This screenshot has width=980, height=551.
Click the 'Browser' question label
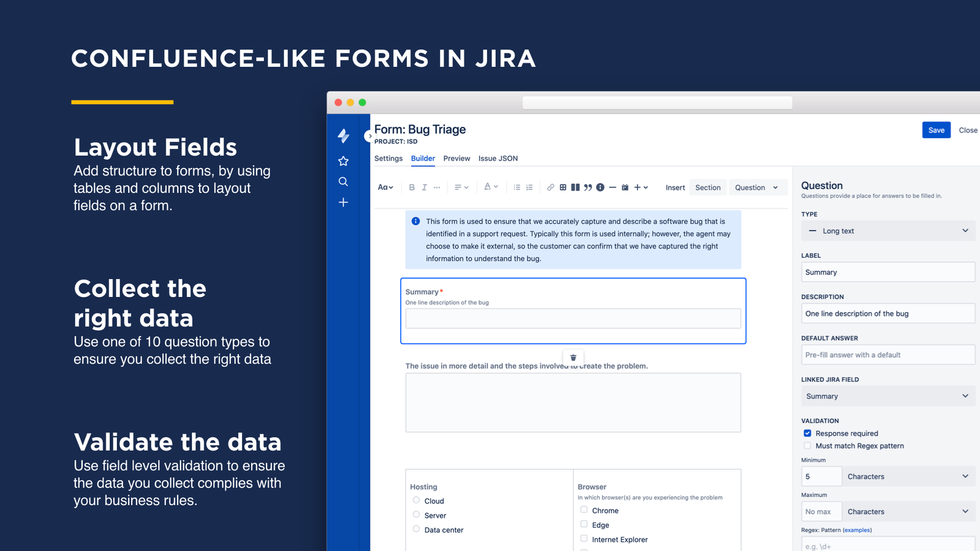coord(592,487)
